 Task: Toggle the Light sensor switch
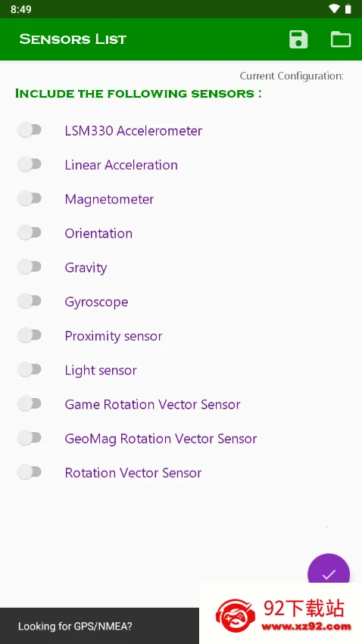click(x=30, y=369)
